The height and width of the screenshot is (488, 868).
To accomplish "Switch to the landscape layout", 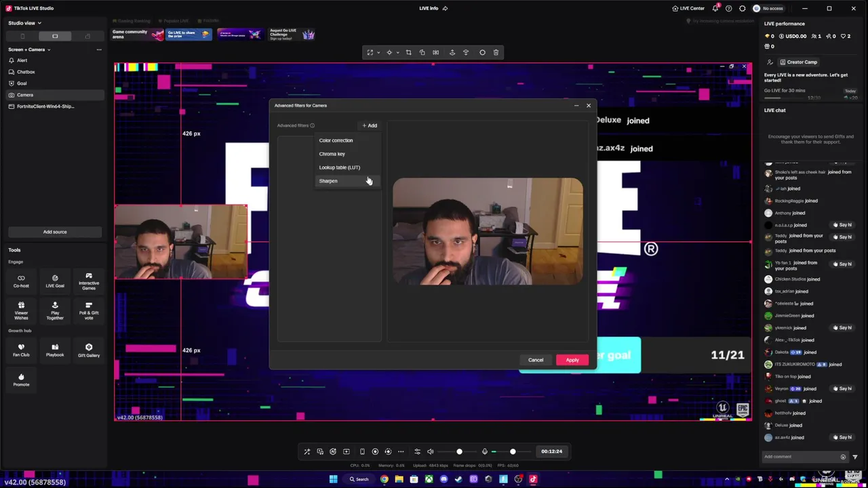I will (x=55, y=36).
